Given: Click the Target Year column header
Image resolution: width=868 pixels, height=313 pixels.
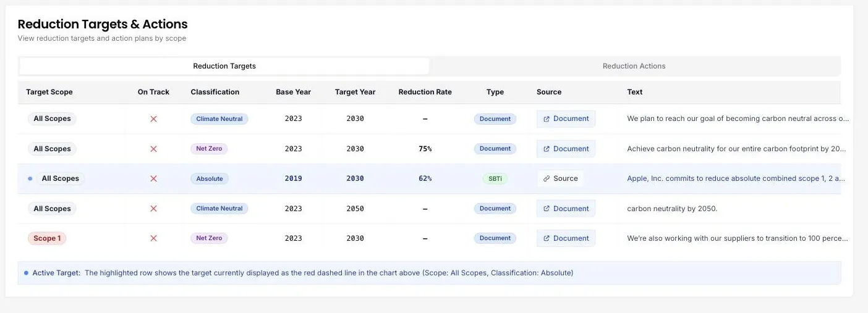Looking at the screenshot, I should click(x=355, y=92).
